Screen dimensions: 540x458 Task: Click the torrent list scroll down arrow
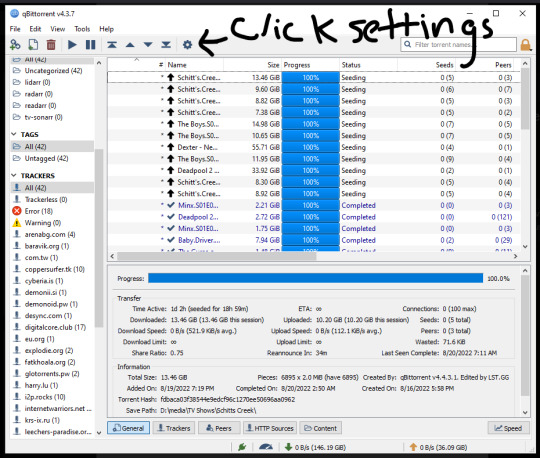[x=525, y=247]
